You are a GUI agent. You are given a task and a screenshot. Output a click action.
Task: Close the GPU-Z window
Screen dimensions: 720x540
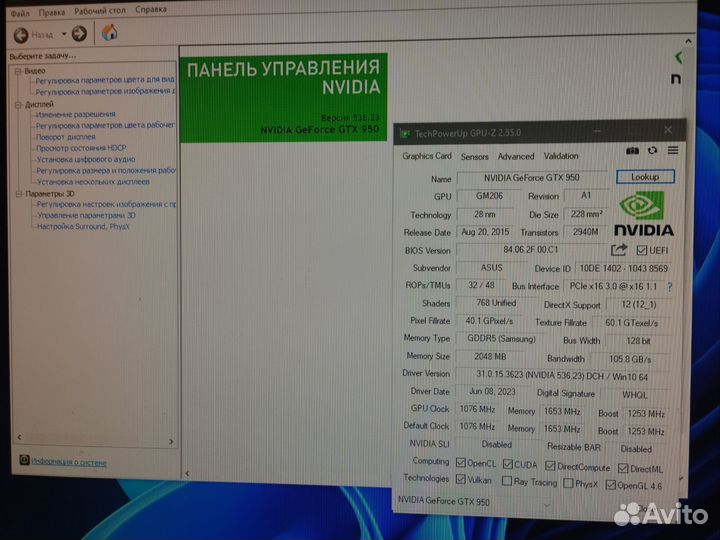pyautogui.click(x=668, y=130)
